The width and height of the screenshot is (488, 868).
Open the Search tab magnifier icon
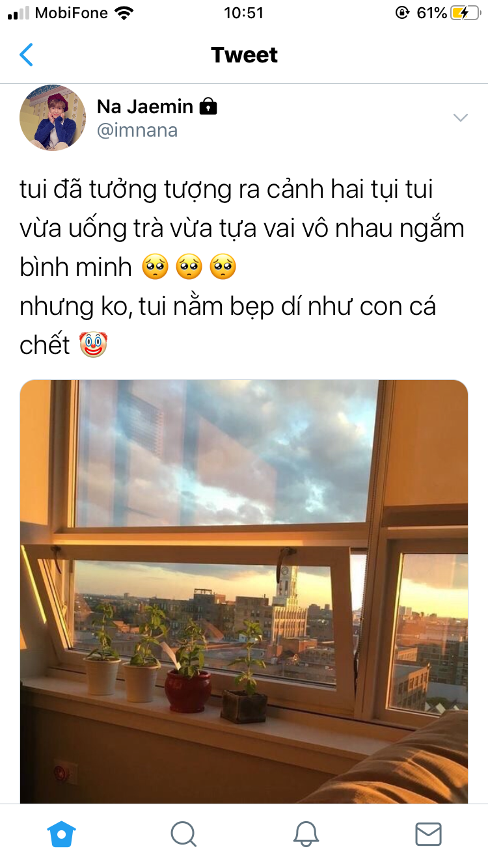click(x=183, y=834)
